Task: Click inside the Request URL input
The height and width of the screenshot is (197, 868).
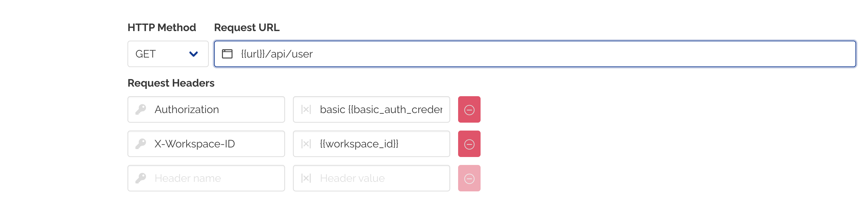Action: click(404, 53)
